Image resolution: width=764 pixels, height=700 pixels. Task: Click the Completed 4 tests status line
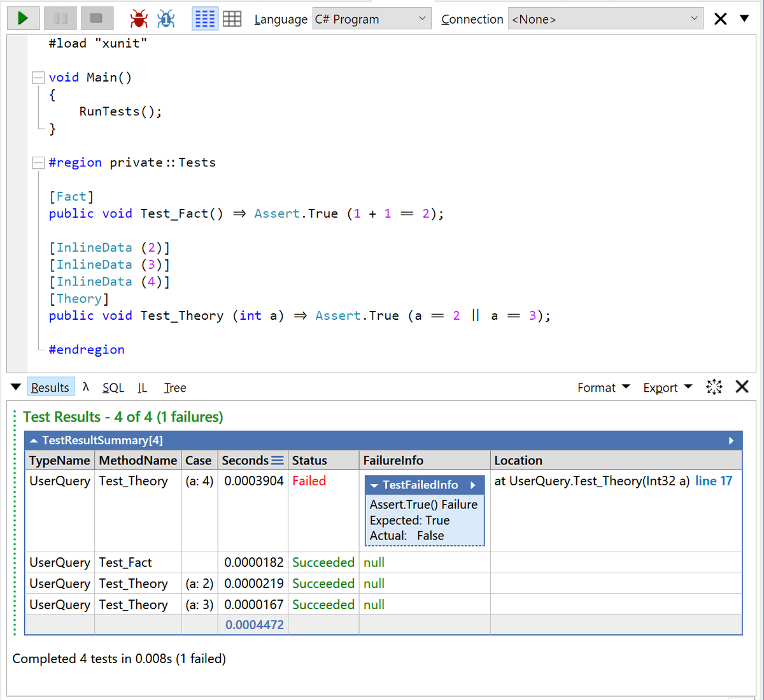coord(119,659)
